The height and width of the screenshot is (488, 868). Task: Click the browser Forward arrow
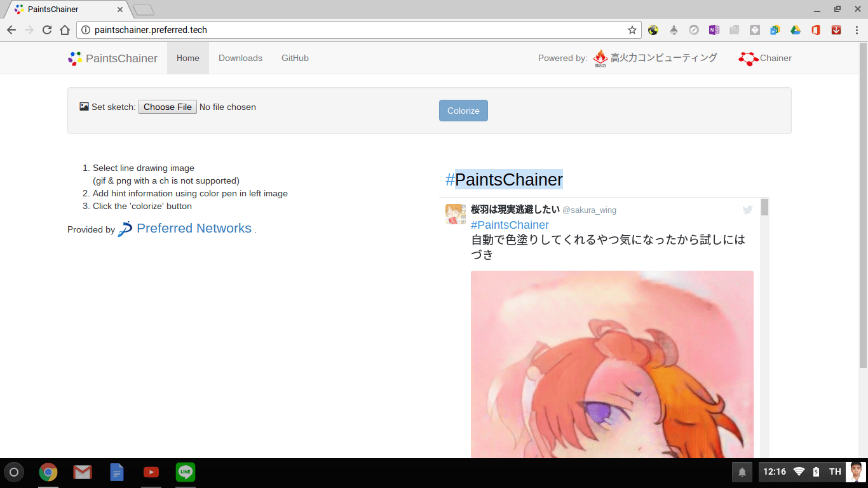29,30
